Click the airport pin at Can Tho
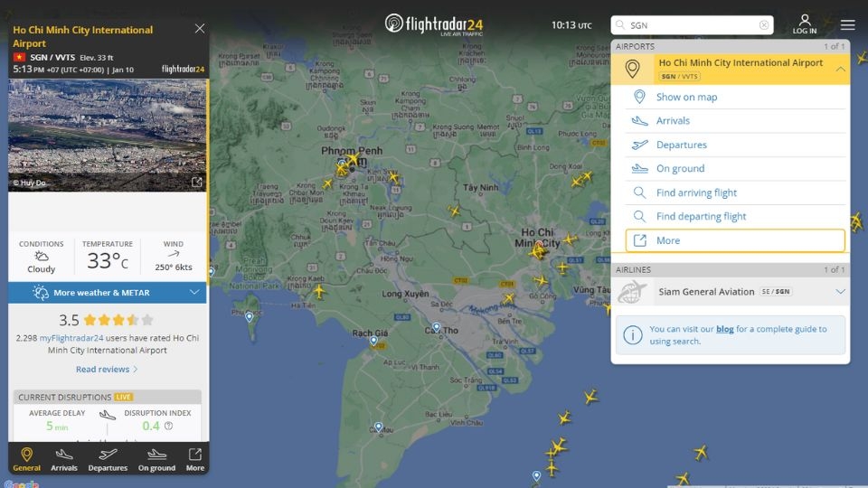868x488 pixels. coord(436,327)
